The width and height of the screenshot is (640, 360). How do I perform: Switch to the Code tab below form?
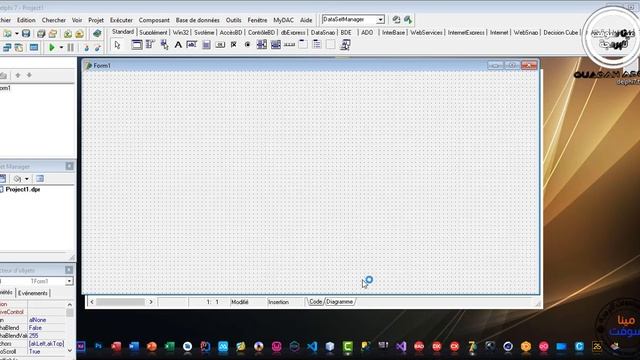click(315, 302)
